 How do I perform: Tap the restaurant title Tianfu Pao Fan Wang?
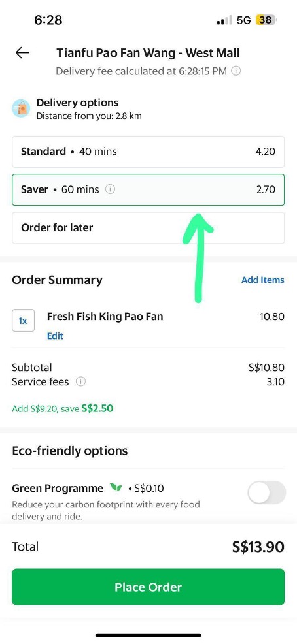pos(148,52)
